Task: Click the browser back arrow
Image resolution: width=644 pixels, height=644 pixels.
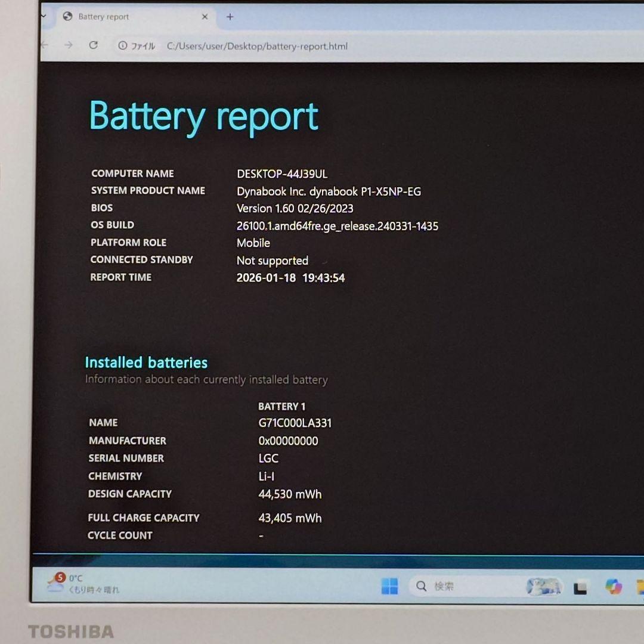Action: point(44,45)
